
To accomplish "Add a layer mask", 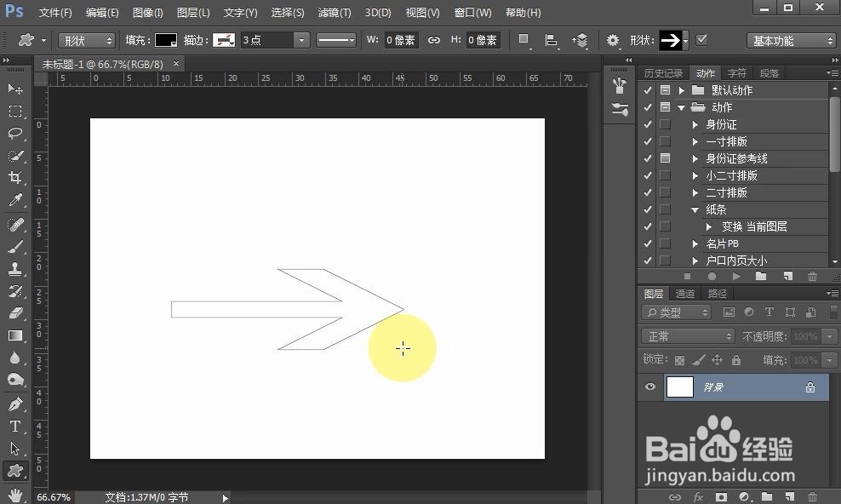I will coord(721,496).
